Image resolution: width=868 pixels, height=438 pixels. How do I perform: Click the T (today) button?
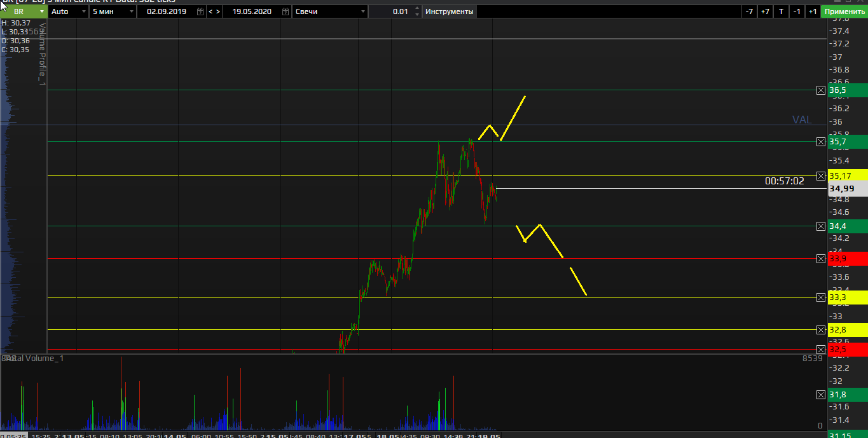(781, 11)
